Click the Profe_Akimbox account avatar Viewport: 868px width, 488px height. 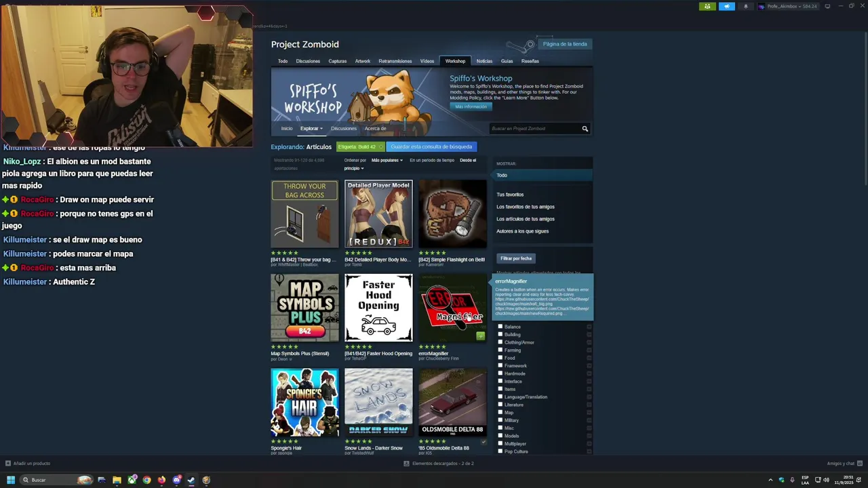762,6
